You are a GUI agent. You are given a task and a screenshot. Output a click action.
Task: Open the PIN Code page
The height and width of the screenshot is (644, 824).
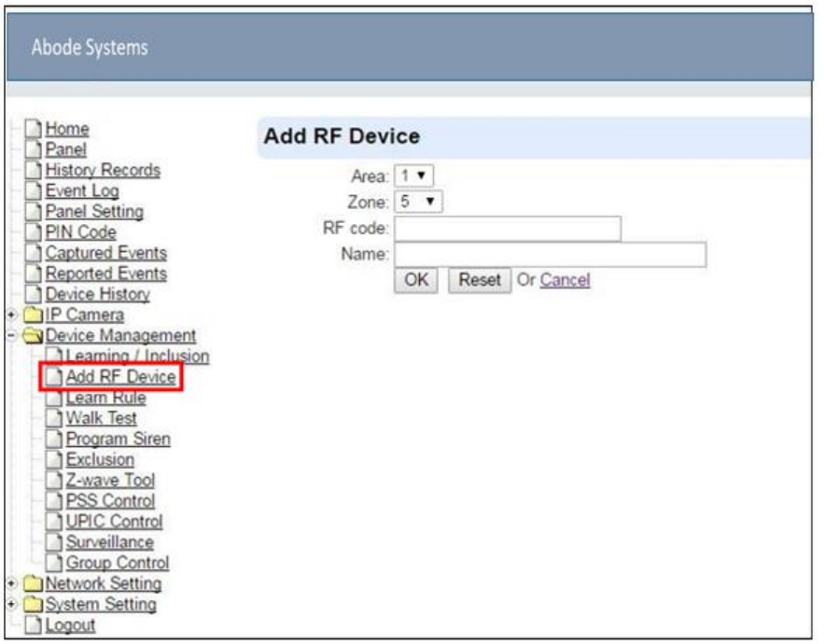[x=81, y=232]
